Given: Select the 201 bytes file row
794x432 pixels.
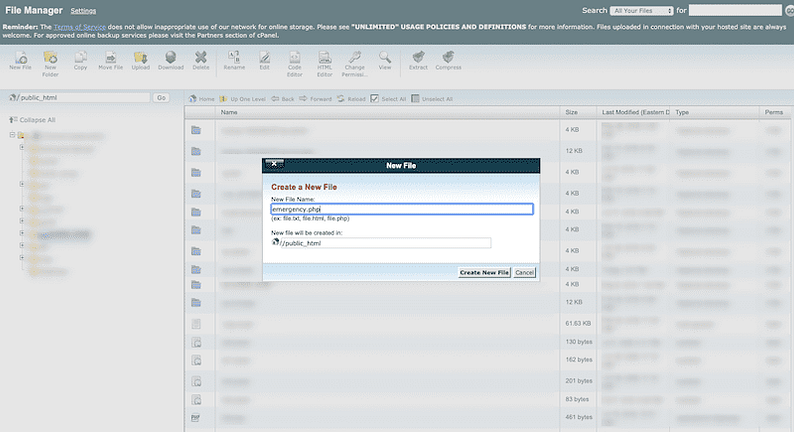Looking at the screenshot, I should tap(488, 381).
